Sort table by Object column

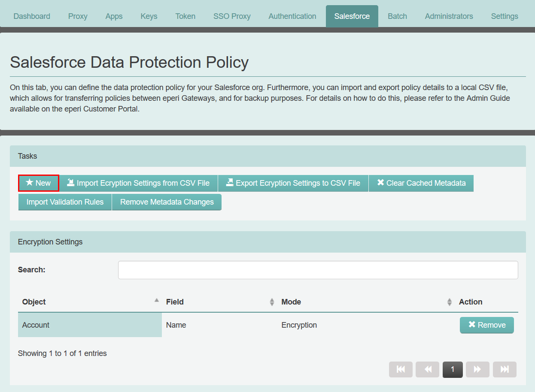pos(90,302)
